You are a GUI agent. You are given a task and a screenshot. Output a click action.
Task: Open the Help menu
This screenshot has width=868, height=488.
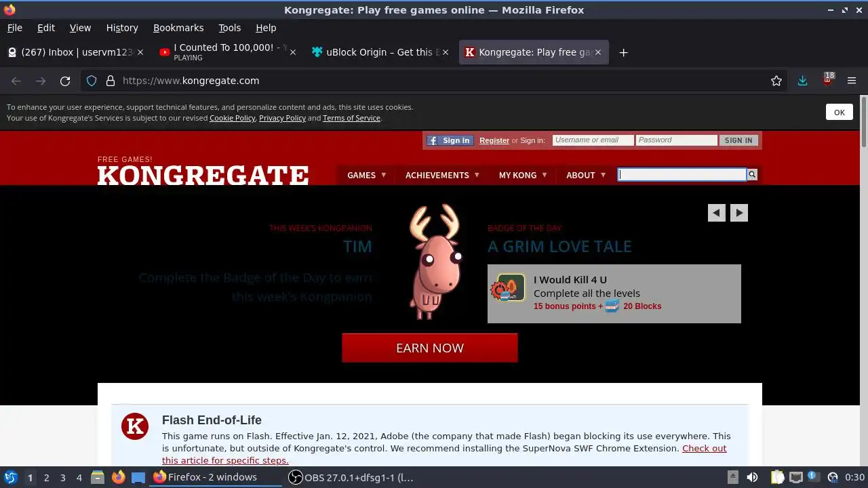[266, 28]
